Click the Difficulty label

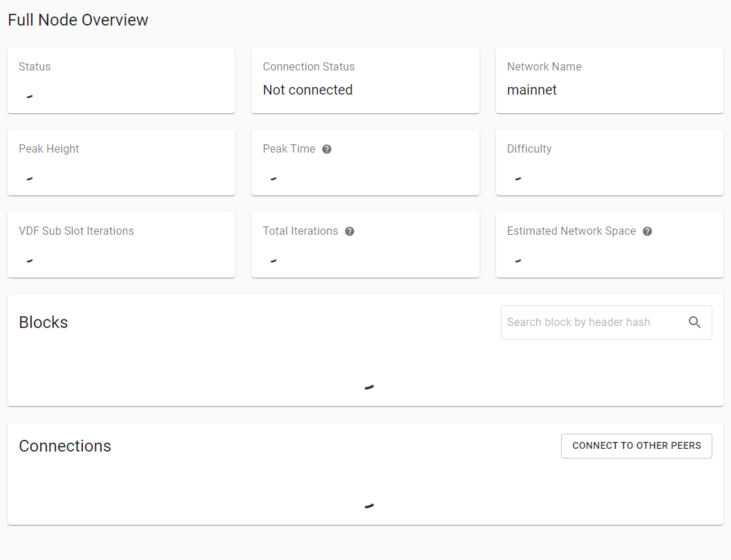point(529,148)
